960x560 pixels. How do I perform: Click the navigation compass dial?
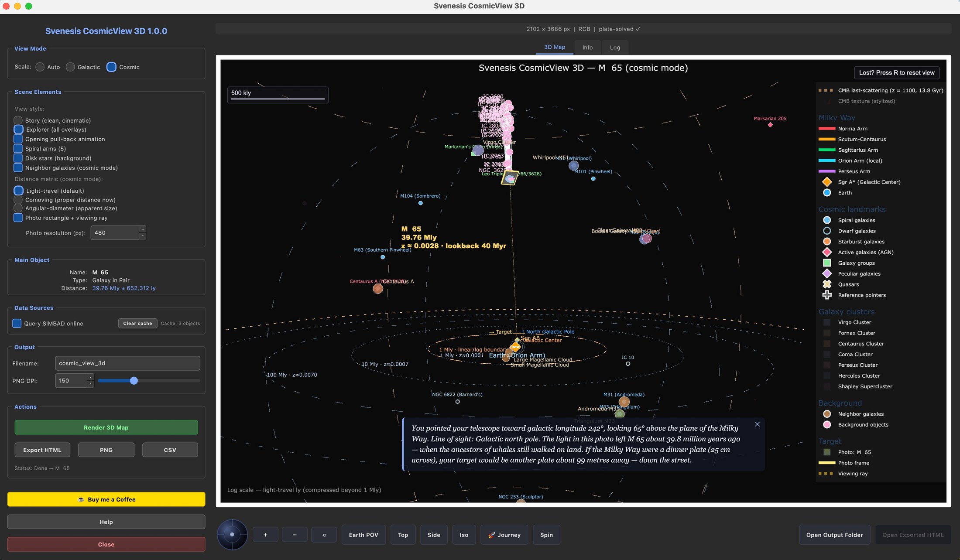[x=232, y=534]
